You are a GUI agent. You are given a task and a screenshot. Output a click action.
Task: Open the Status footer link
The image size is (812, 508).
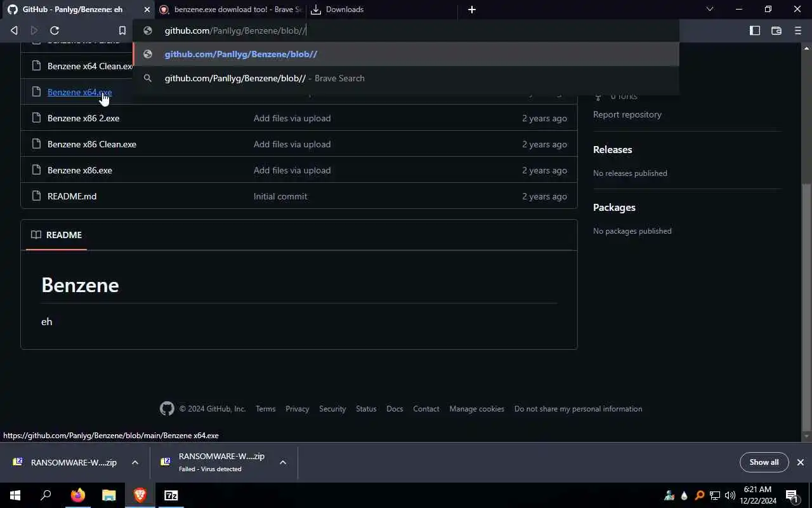pyautogui.click(x=366, y=409)
